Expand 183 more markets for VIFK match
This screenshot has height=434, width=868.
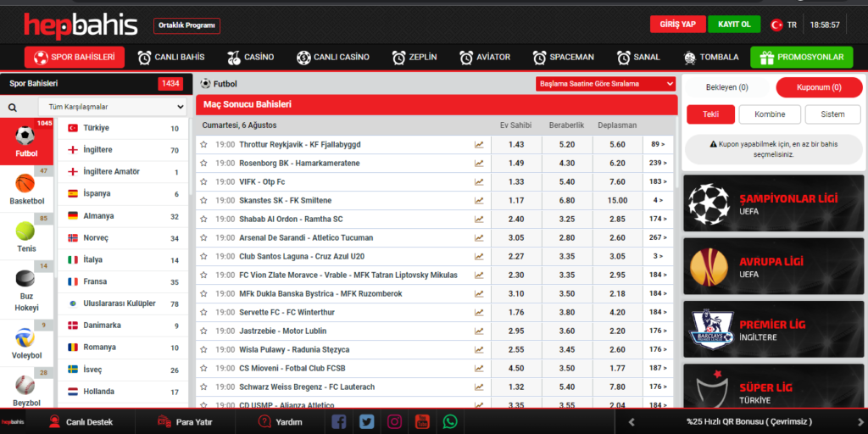(x=658, y=181)
